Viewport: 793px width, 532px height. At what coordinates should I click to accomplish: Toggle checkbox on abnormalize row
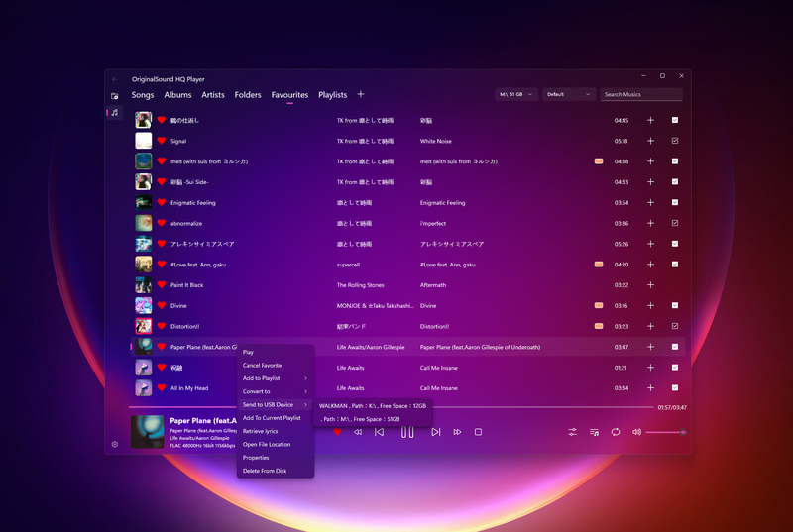675,223
